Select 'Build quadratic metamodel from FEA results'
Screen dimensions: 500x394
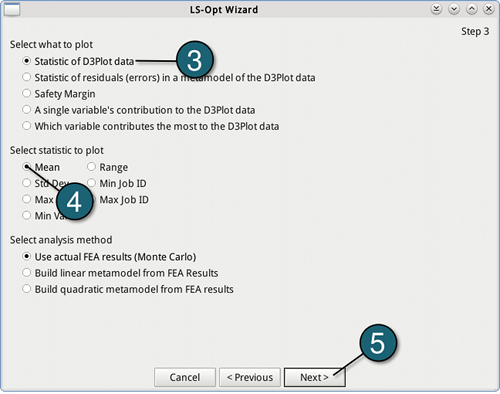26,289
